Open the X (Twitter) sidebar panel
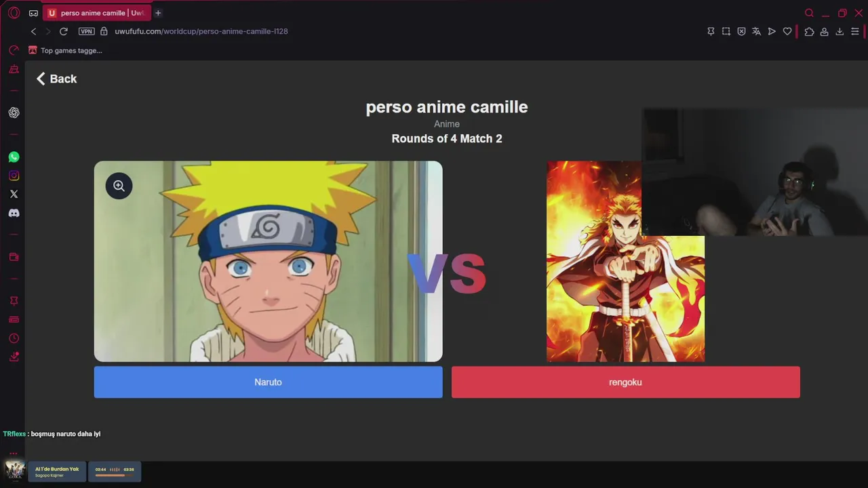Screen dimensions: 868x488 pos(14,194)
